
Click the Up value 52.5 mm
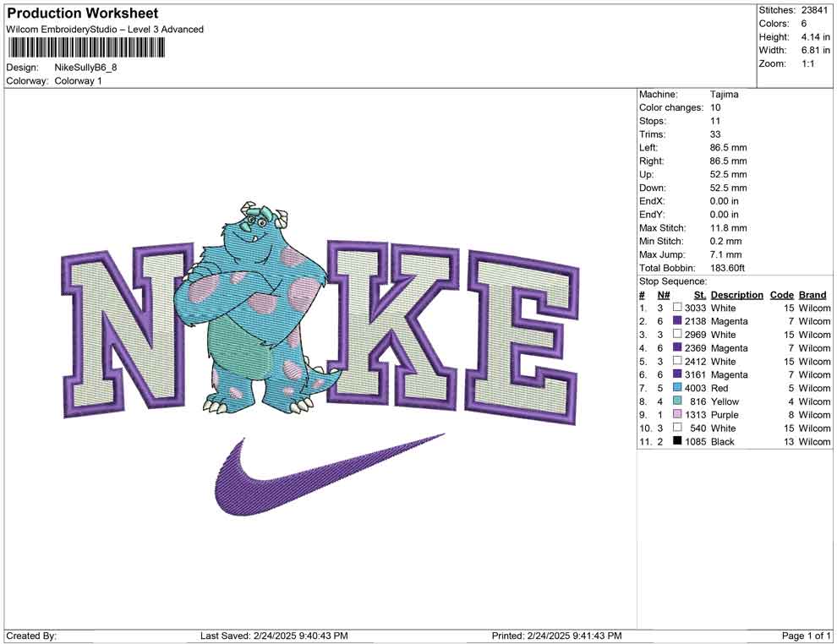click(728, 174)
